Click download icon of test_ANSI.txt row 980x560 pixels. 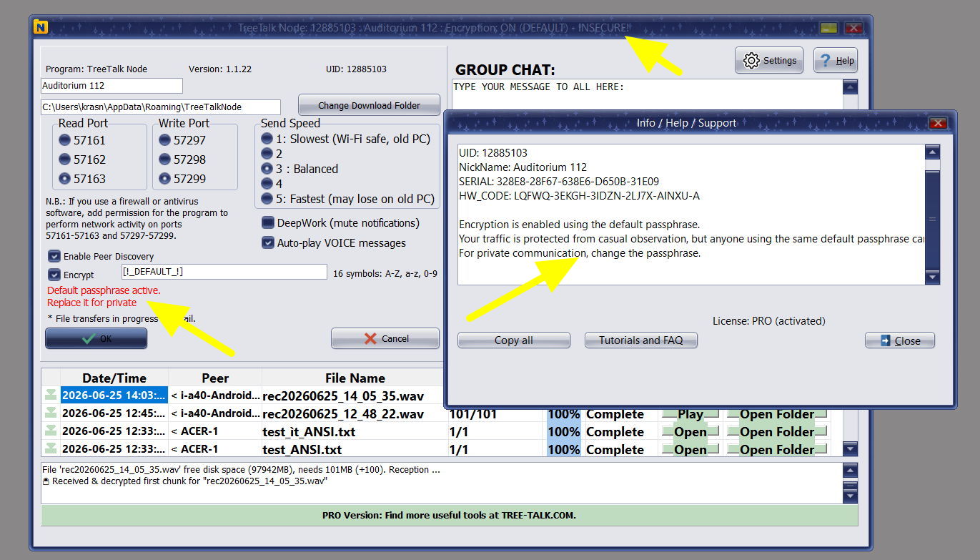[51, 448]
